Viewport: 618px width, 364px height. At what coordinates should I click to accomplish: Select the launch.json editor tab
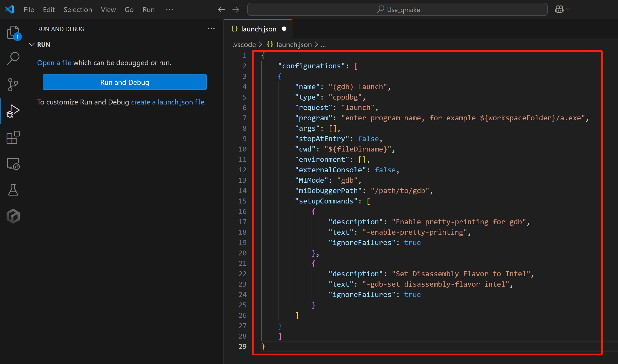[258, 29]
